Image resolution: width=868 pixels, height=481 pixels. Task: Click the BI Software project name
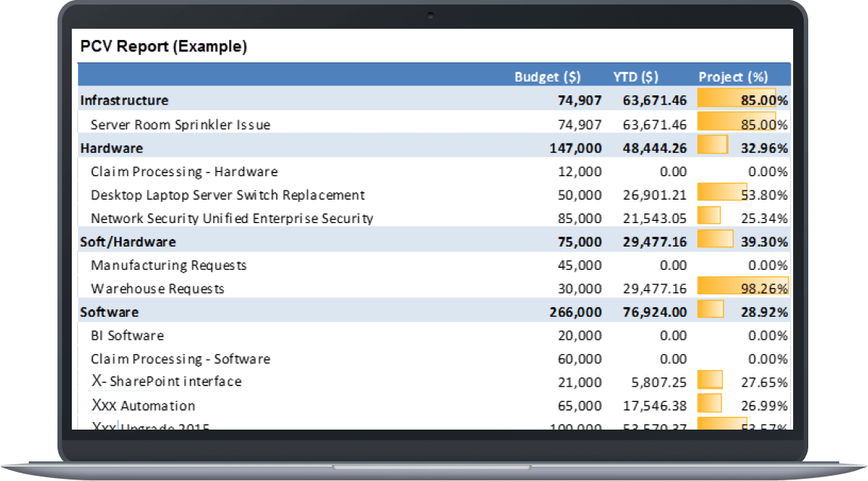point(127,335)
